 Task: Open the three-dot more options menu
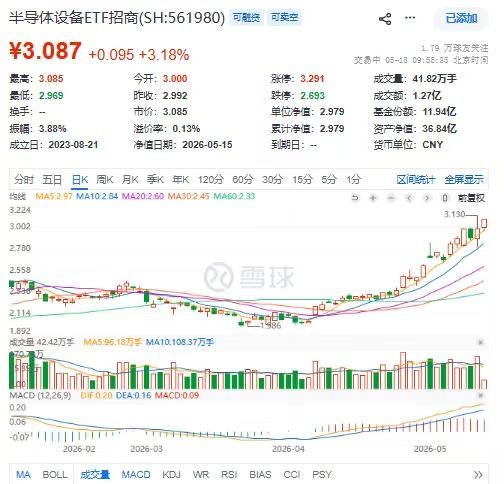pos(410,18)
